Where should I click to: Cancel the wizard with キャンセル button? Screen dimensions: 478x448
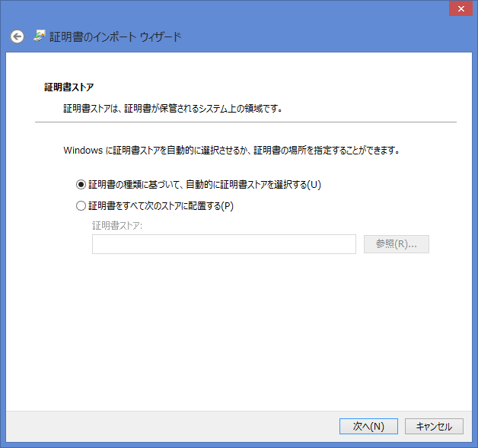[x=434, y=426]
